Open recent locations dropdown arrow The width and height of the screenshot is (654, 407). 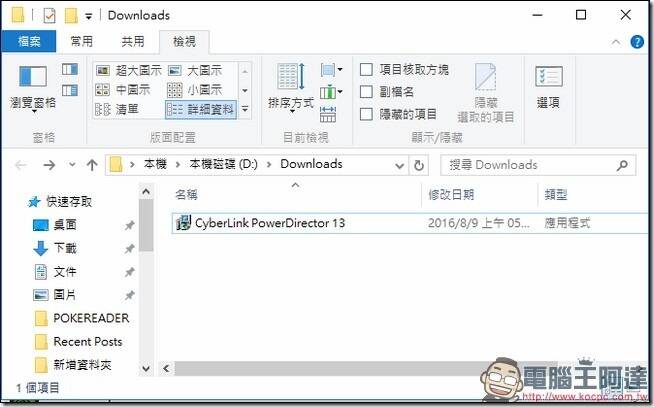tap(72, 165)
